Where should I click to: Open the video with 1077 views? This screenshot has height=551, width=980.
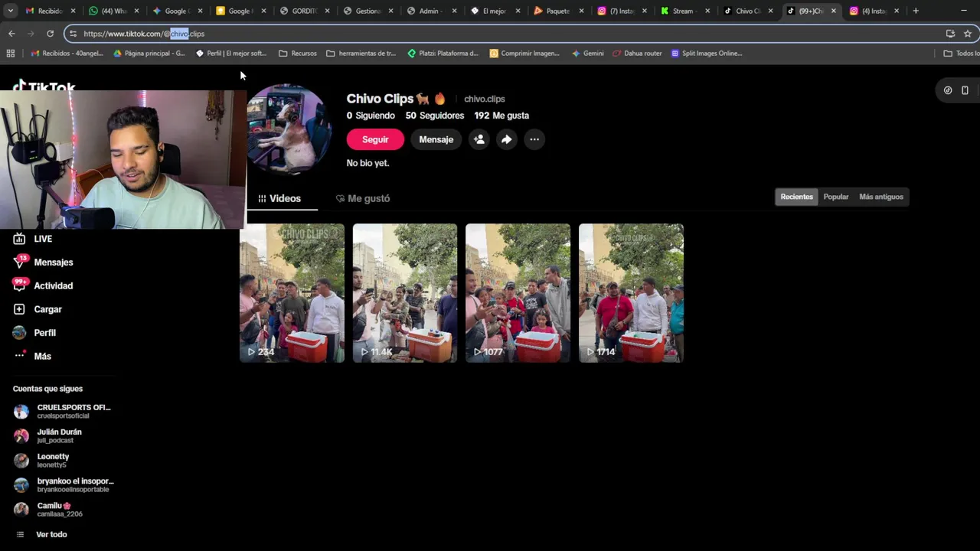point(518,293)
